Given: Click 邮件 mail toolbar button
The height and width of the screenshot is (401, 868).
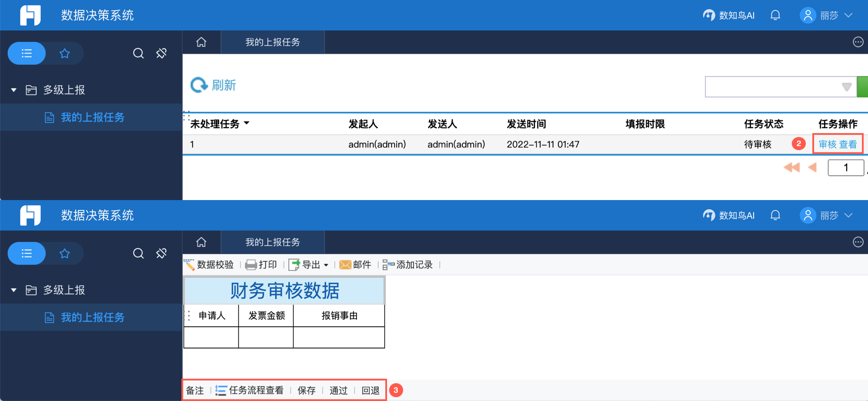Looking at the screenshot, I should tap(355, 264).
